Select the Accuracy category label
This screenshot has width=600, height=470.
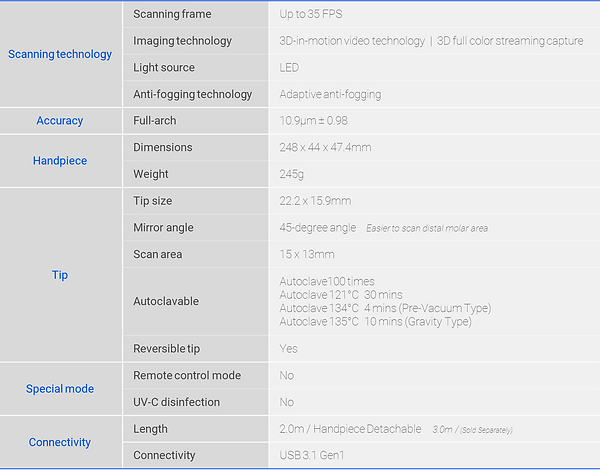coord(60,121)
